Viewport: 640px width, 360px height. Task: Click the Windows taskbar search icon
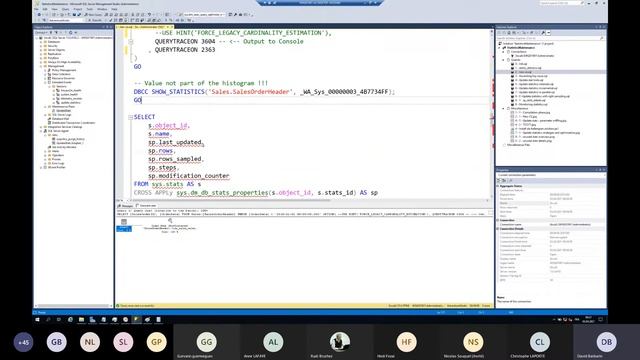click(x=48, y=320)
